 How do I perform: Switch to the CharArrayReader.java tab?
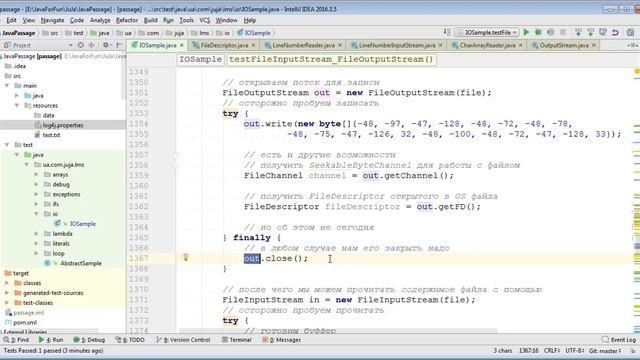[x=487, y=45]
